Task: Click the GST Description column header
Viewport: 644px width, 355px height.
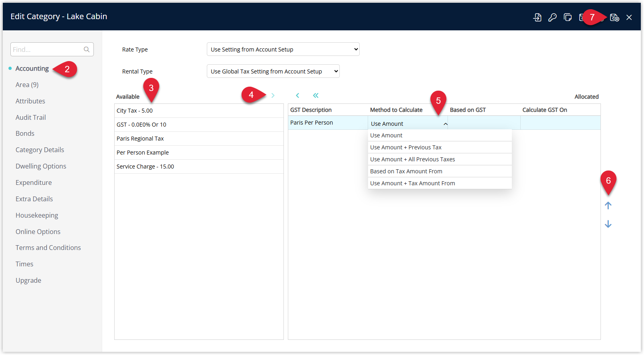Action: click(311, 110)
